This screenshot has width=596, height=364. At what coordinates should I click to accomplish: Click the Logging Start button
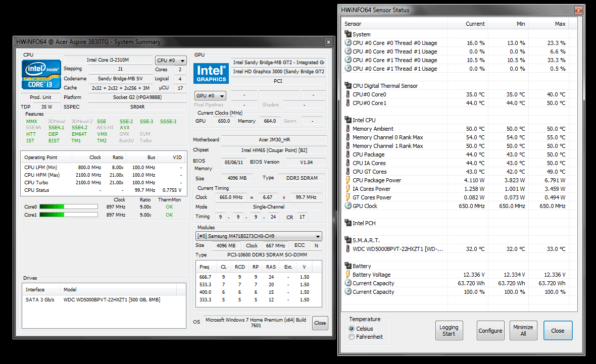pyautogui.click(x=449, y=330)
